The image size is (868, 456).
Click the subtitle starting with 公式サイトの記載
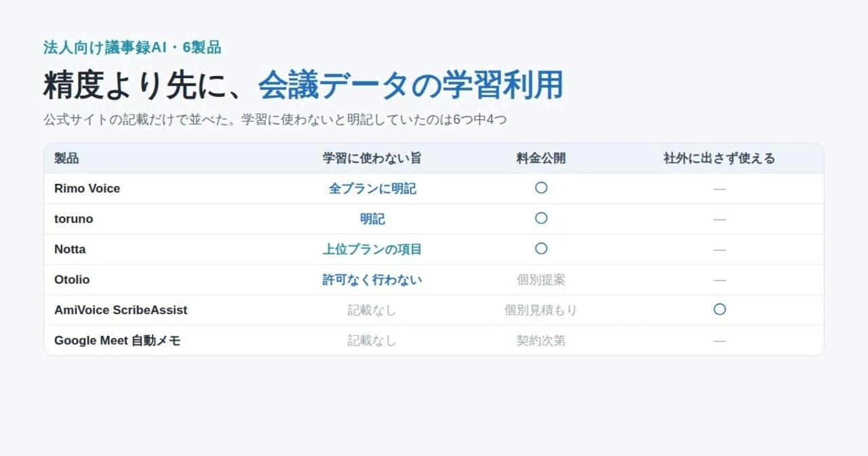[x=275, y=120]
